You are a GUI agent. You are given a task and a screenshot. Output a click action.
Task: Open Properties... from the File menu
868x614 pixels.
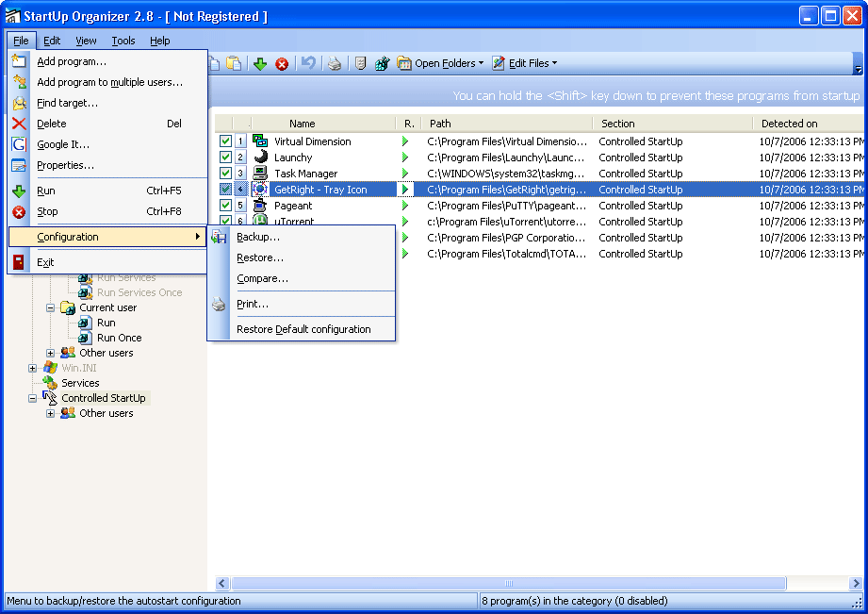[108, 165]
